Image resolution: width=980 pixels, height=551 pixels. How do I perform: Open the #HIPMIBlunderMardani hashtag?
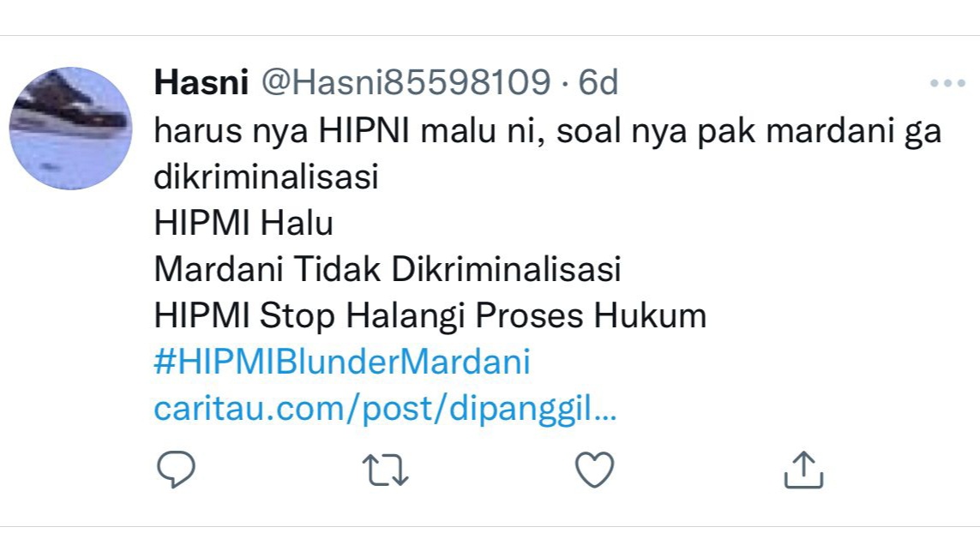coord(342,362)
